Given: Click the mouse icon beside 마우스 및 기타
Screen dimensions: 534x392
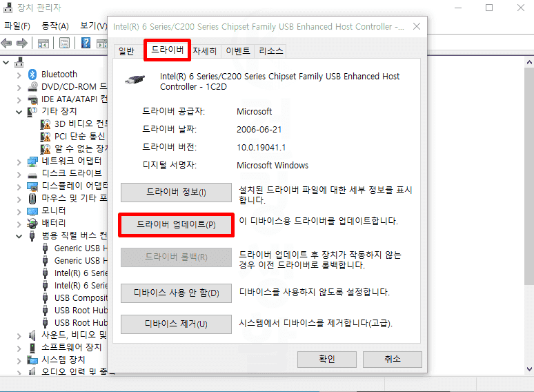Looking at the screenshot, I should coord(32,199).
